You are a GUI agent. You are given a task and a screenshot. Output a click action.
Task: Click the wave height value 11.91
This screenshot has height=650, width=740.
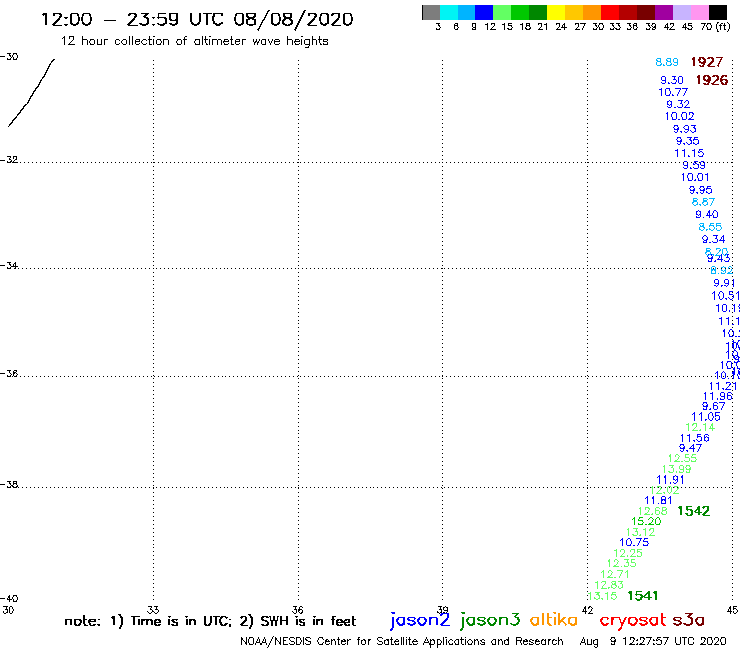(670, 480)
